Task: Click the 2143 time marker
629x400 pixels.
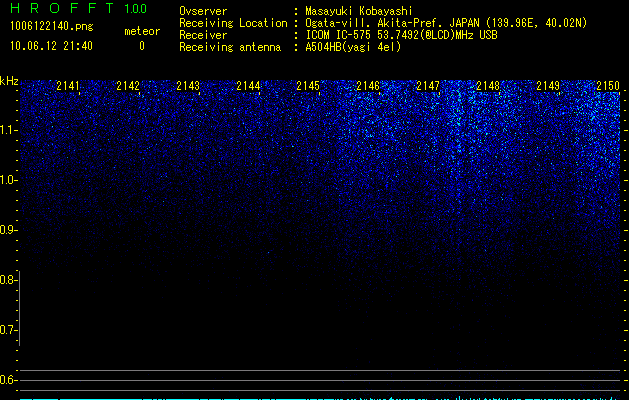Action: click(188, 85)
